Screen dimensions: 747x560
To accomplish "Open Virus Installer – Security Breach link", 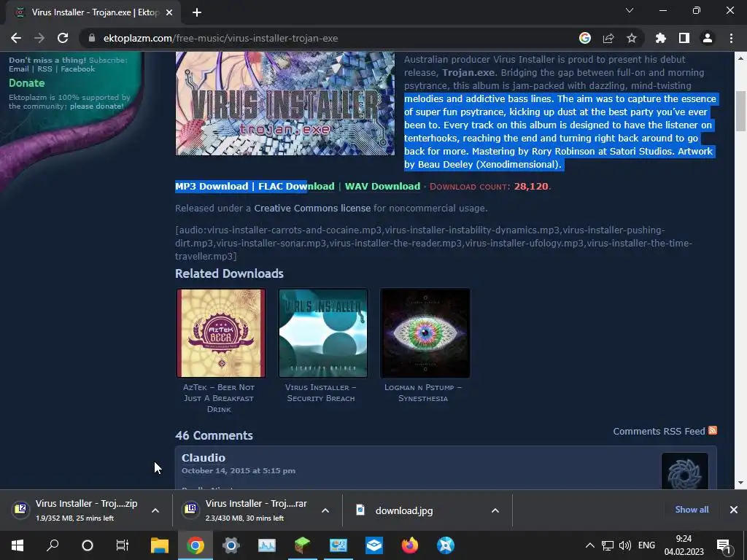I will [321, 393].
